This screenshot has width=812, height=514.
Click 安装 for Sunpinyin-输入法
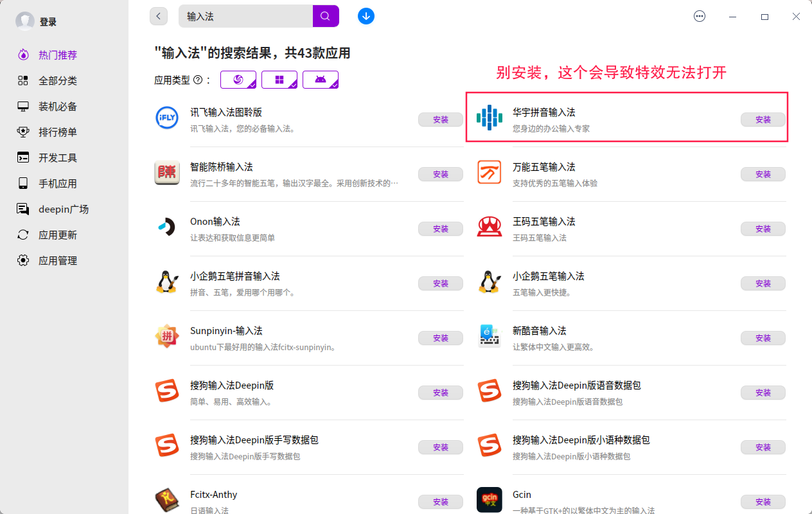click(441, 337)
